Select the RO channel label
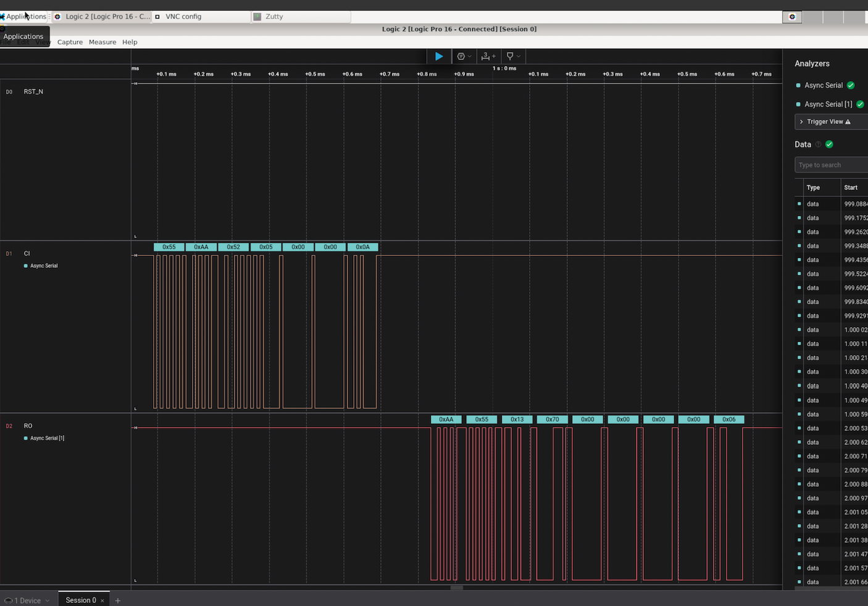868x606 pixels. [x=28, y=426]
